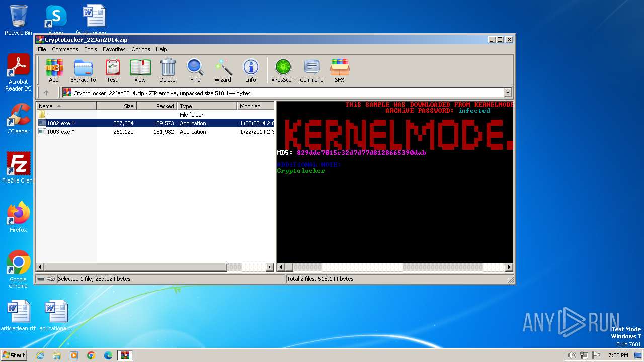
Task: Select the 1003.exe file row
Action: click(155, 132)
